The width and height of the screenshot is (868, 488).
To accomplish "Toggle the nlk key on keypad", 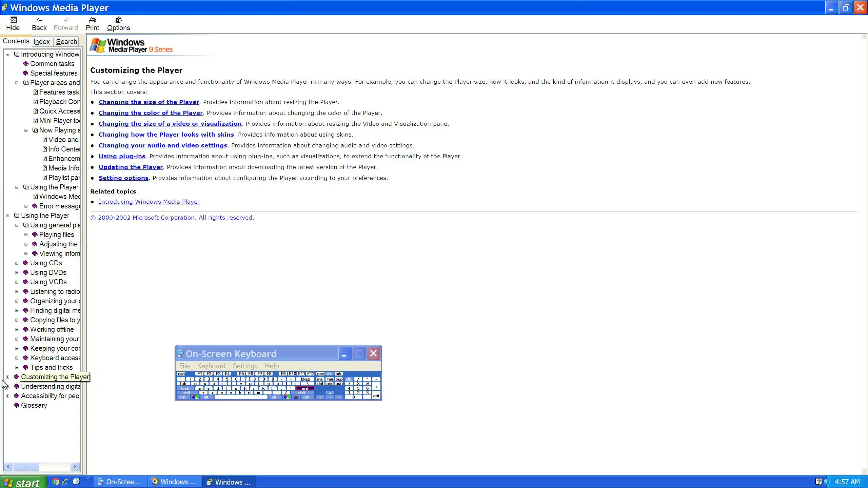I will [x=349, y=379].
